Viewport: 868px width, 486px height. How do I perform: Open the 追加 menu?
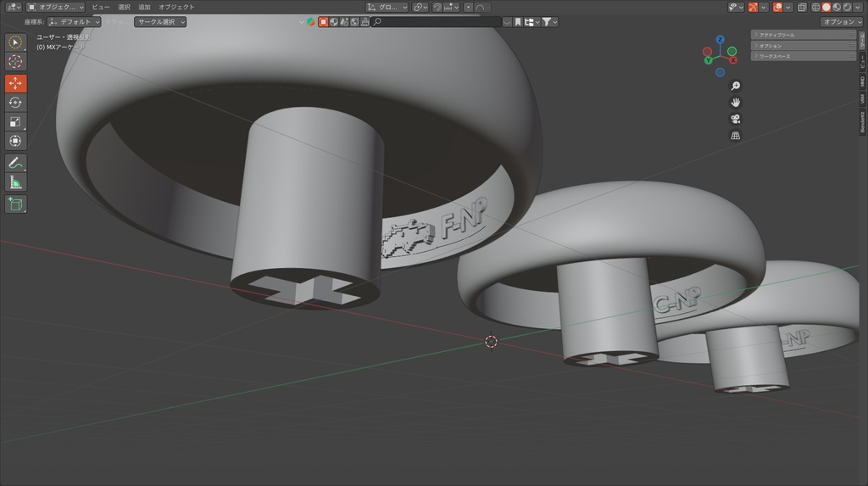point(144,7)
